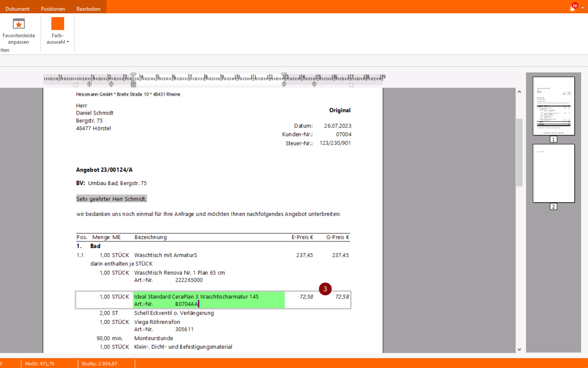Click the MwSt: 471,79 status field
This screenshot has width=588, height=368.
click(39, 363)
